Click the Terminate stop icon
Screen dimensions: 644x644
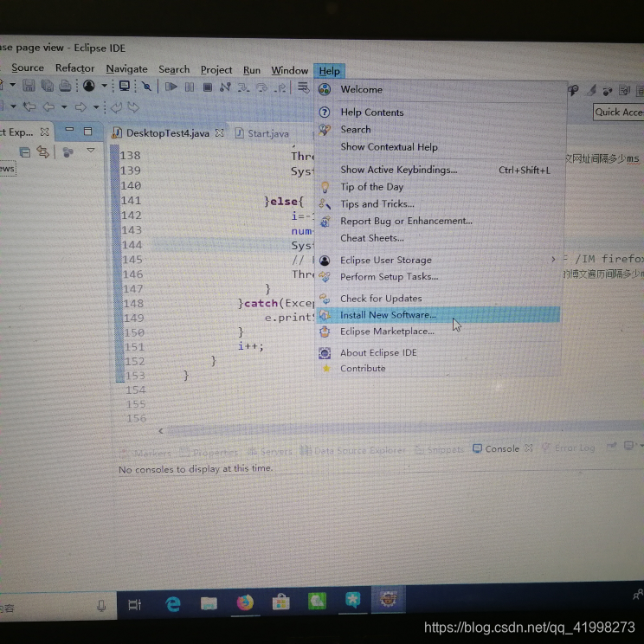tap(208, 87)
